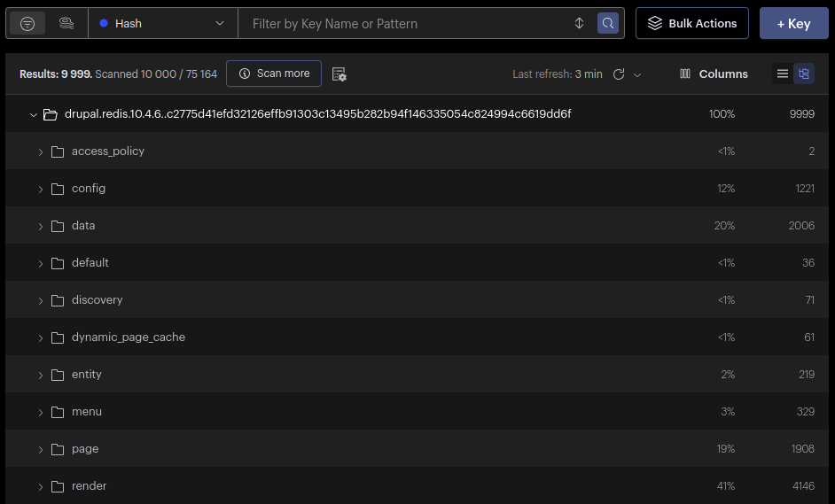The width and height of the screenshot is (835, 504).
Task: Switch to tree view icon
Action: 804,74
